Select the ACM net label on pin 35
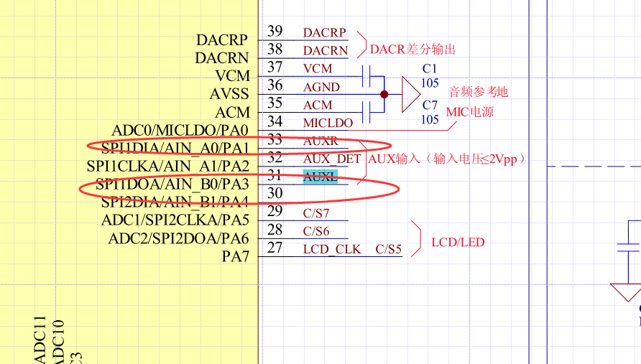Screen dimensions: 641x364 click(318, 105)
